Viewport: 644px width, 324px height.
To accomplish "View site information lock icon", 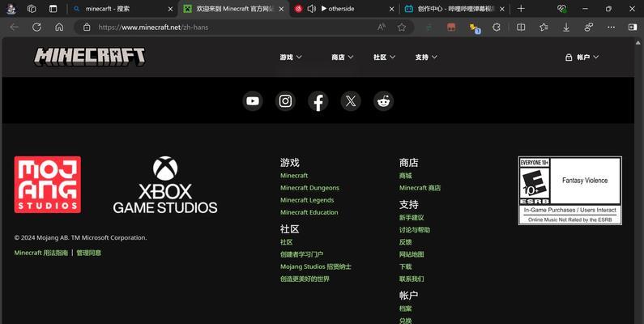I will 87,27.
